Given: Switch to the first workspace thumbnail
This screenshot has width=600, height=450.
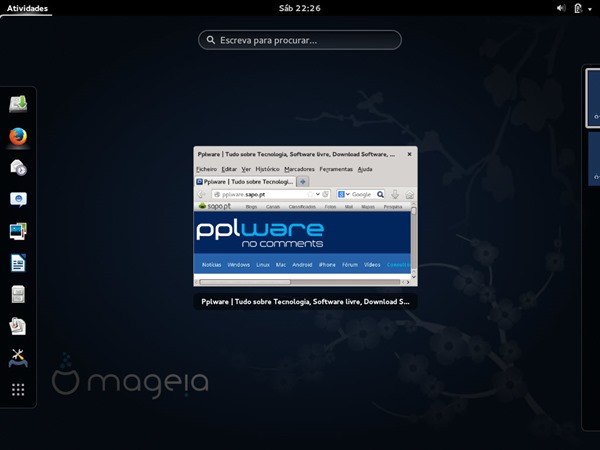Looking at the screenshot, I should [593, 98].
